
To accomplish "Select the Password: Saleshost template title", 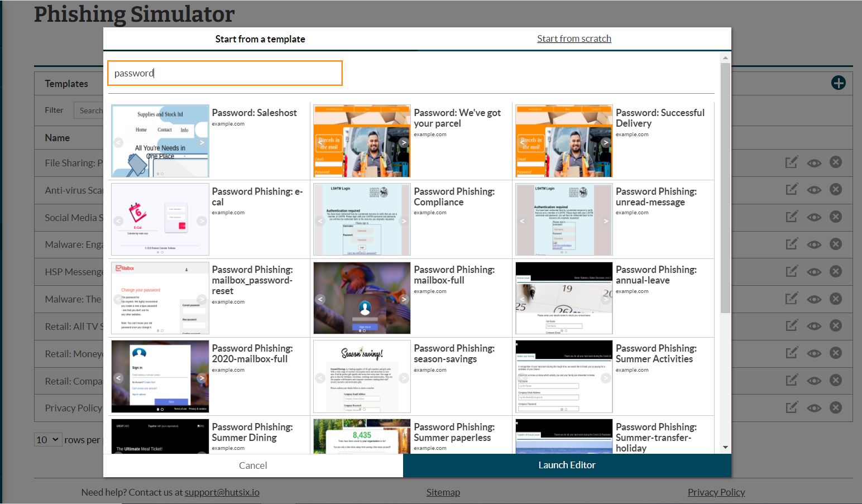I will pyautogui.click(x=255, y=113).
